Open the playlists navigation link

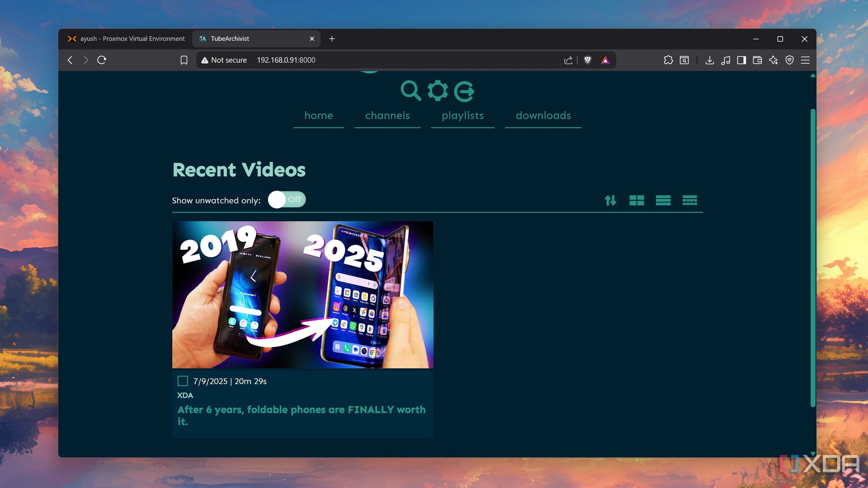(x=463, y=115)
